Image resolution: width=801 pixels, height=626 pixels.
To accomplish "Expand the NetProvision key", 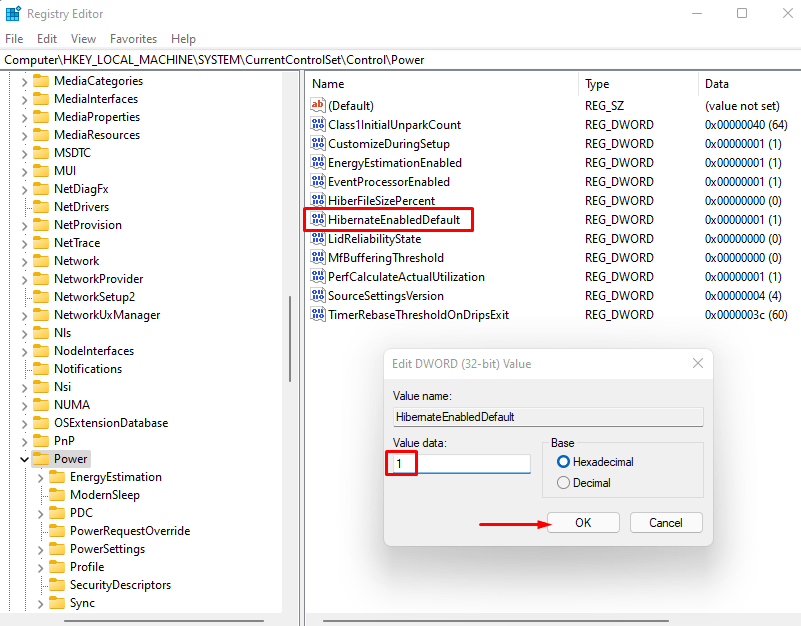I will pyautogui.click(x=24, y=225).
